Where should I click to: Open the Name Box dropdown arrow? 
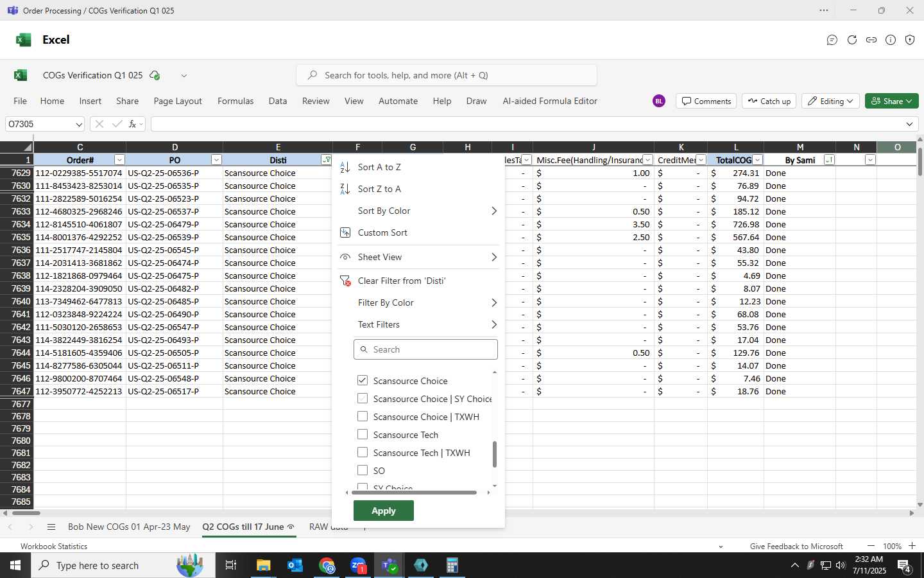pos(79,124)
